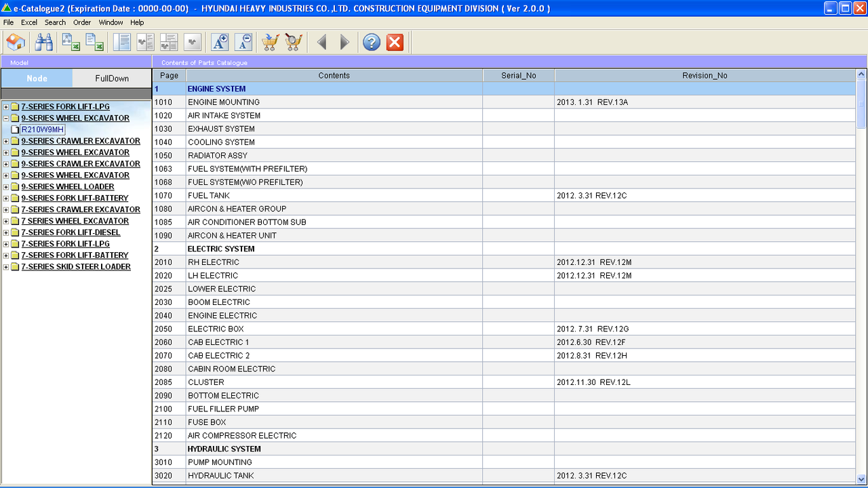This screenshot has height=488, width=868.
Task: Click the Revision_No column header
Action: (705, 75)
